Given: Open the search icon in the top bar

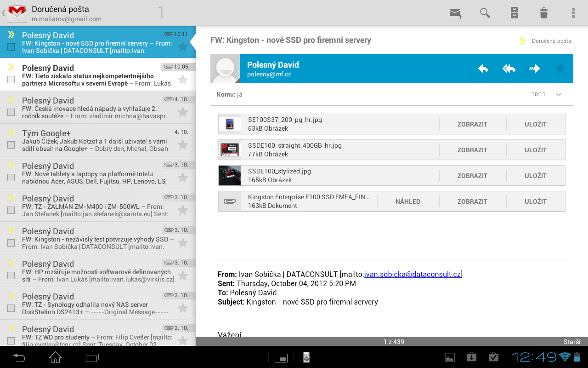Looking at the screenshot, I should click(x=485, y=13).
